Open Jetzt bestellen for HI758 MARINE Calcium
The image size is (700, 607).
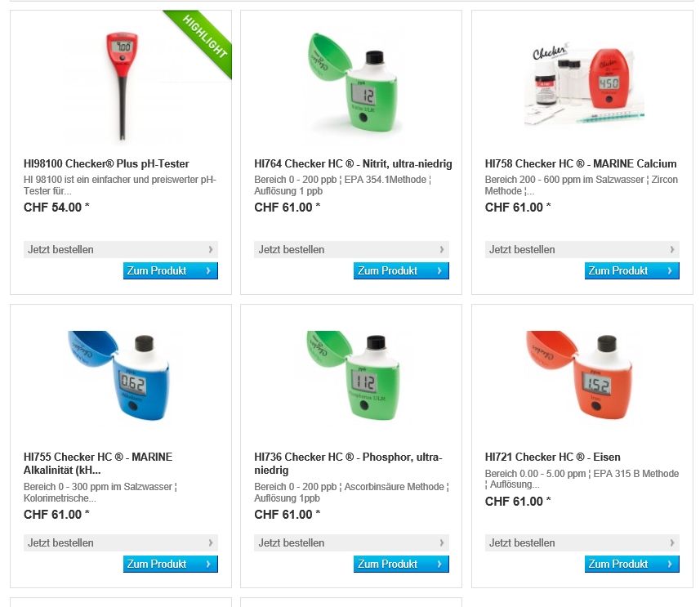pyautogui.click(x=582, y=250)
